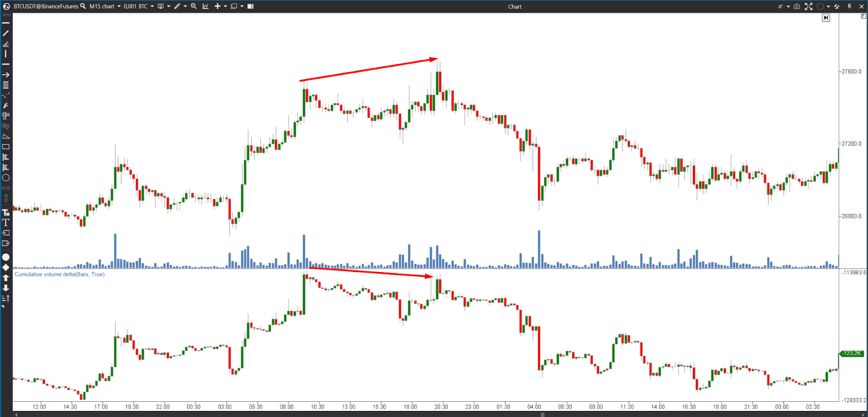This screenshot has height=417, width=868.
Task: Click the 27600.0 price axis label
Action: (851, 71)
